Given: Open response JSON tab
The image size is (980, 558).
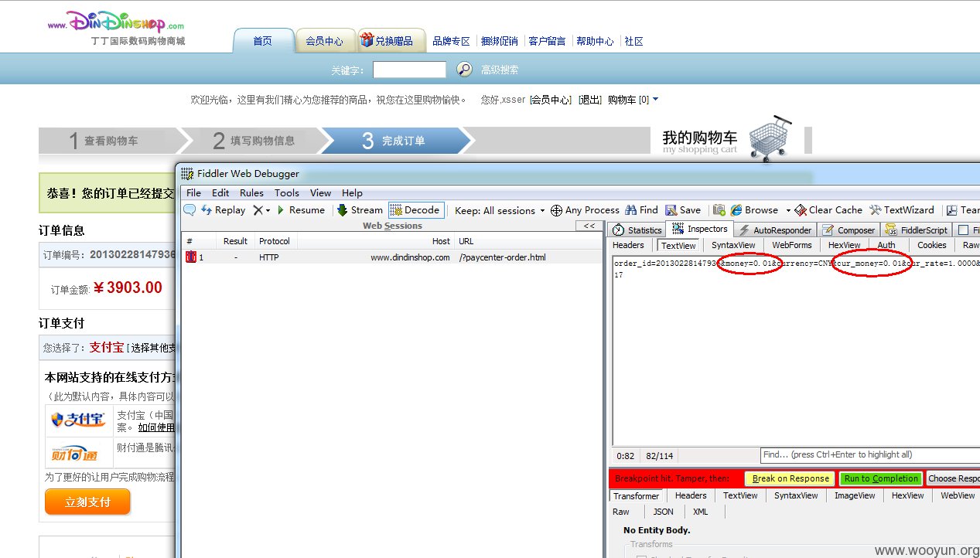Looking at the screenshot, I should 663,512.
